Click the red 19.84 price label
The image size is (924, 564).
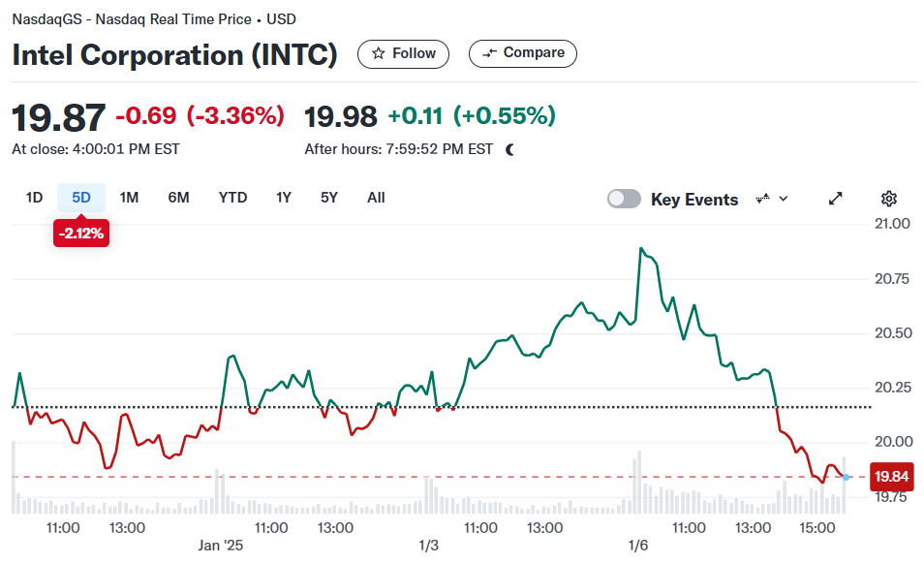tap(892, 476)
